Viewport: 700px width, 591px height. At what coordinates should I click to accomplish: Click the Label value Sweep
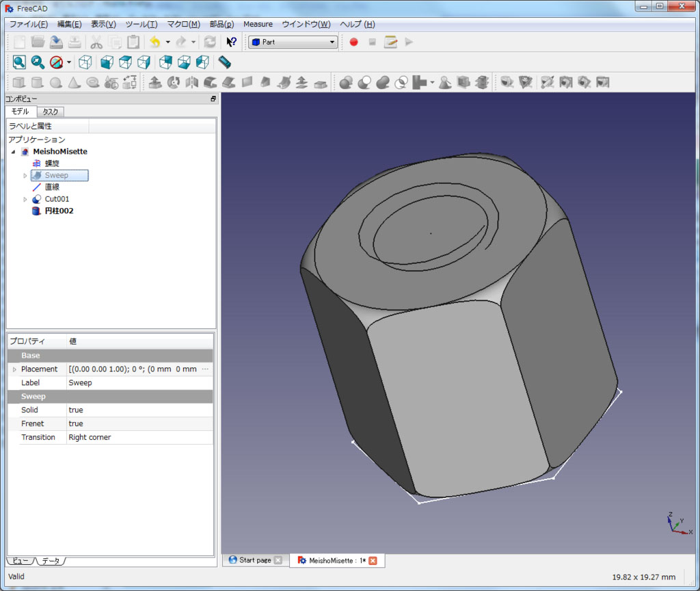coord(81,383)
